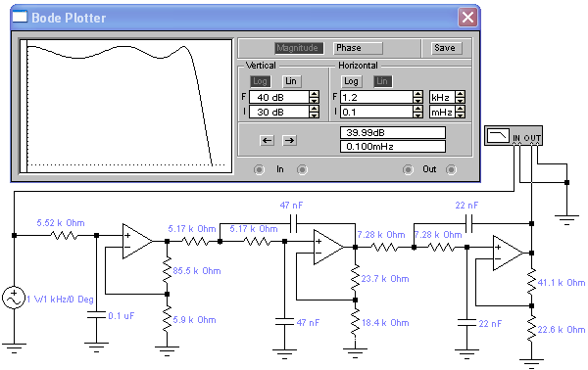
Task: Select the 47 nF capacitor to ground
Action: click(284, 321)
